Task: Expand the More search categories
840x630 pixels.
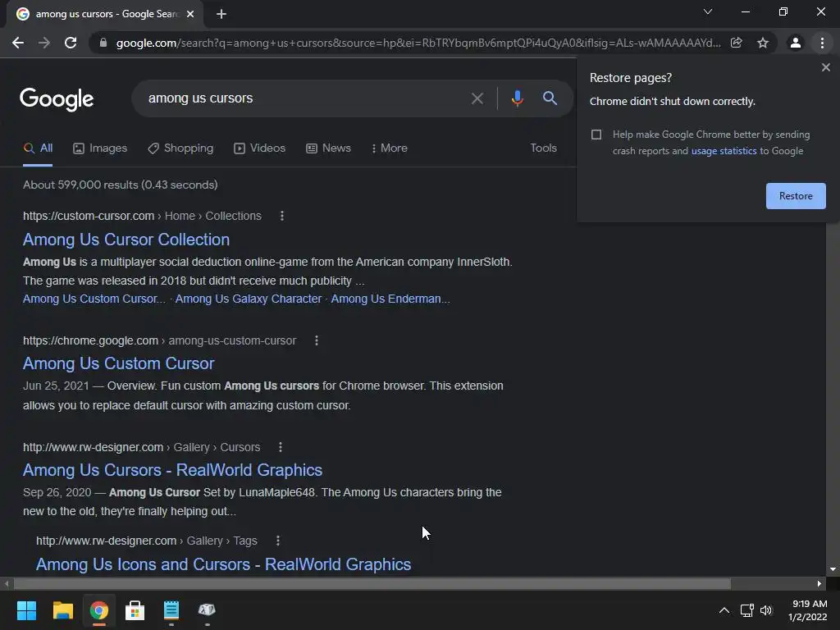Action: pos(390,148)
